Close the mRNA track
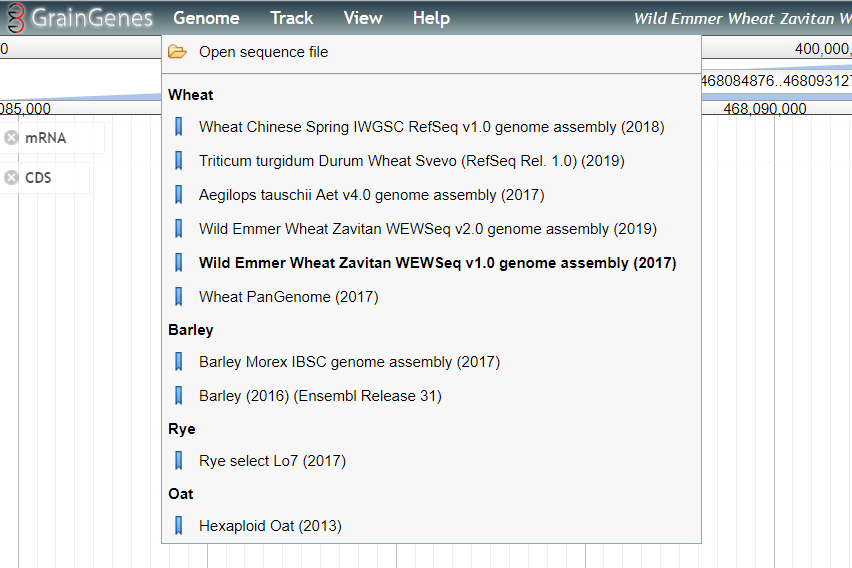852x568 pixels. point(11,138)
